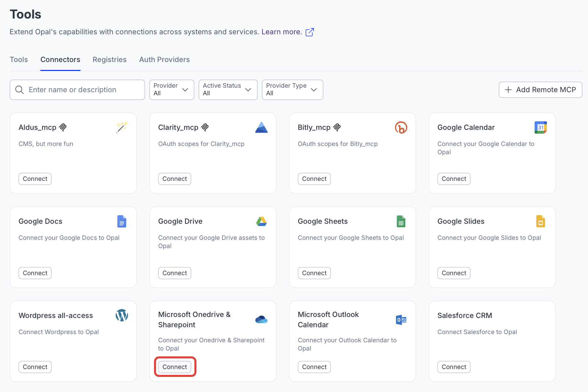Click the Google Sheets icon
Image resolution: width=588 pixels, height=392 pixels.
point(401,221)
